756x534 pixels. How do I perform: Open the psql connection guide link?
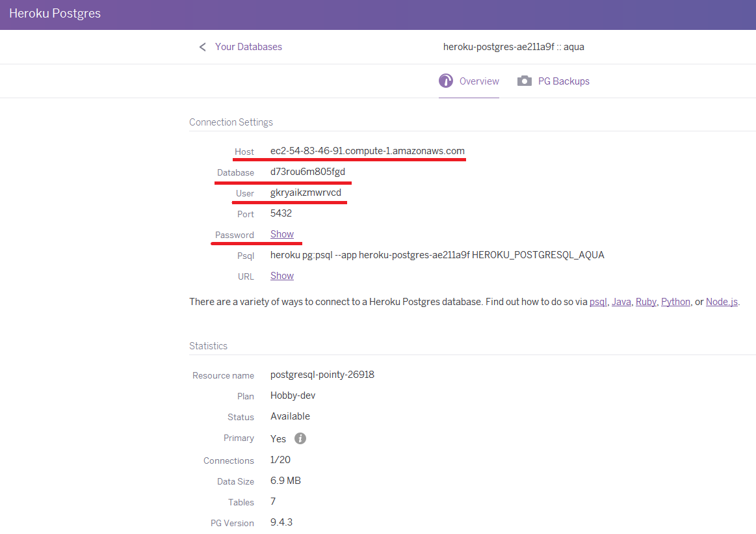pos(598,302)
